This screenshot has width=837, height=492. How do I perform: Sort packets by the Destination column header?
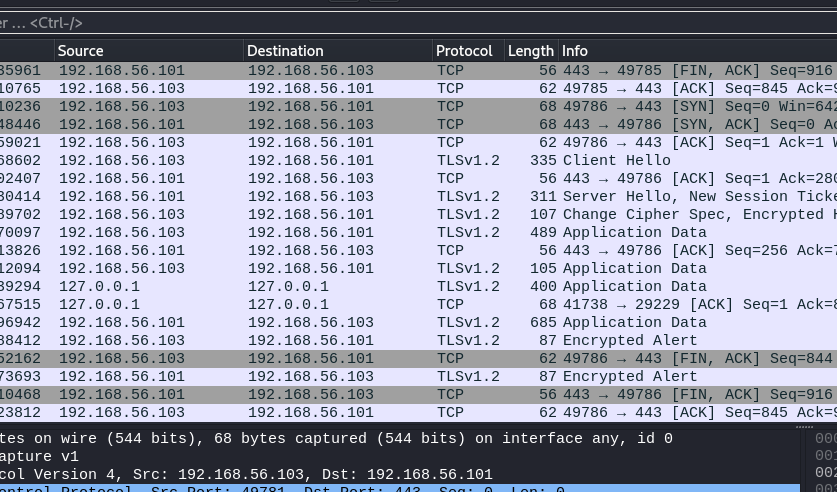337,51
